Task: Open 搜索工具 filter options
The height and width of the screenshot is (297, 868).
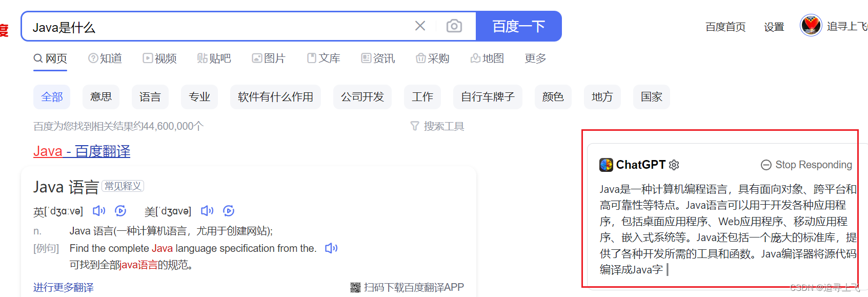Action: click(437, 126)
